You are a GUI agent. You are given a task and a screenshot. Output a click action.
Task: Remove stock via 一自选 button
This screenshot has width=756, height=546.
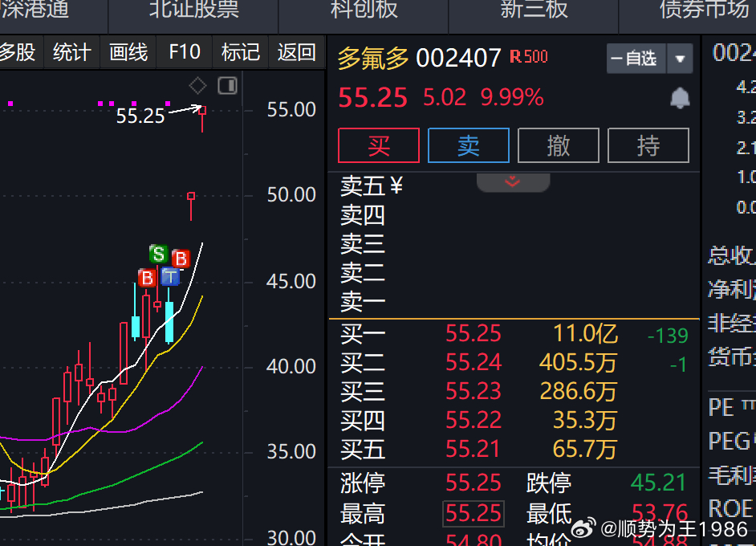(x=636, y=59)
